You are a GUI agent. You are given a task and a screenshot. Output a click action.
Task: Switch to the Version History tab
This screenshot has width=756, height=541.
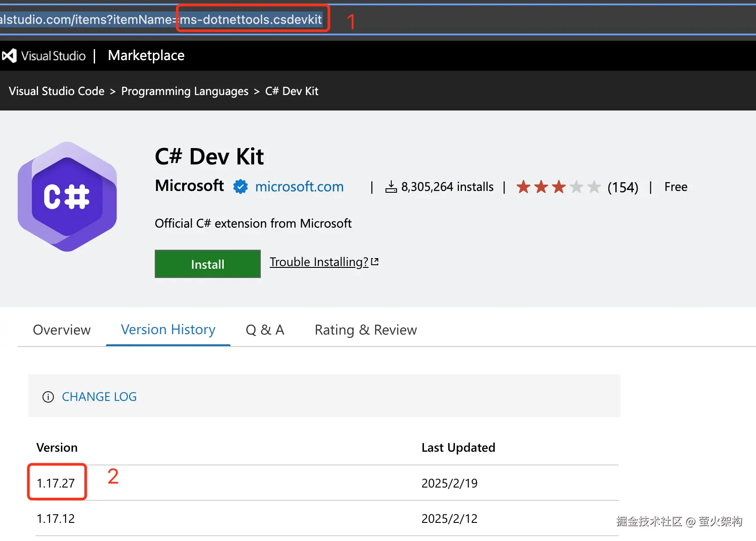coord(168,330)
